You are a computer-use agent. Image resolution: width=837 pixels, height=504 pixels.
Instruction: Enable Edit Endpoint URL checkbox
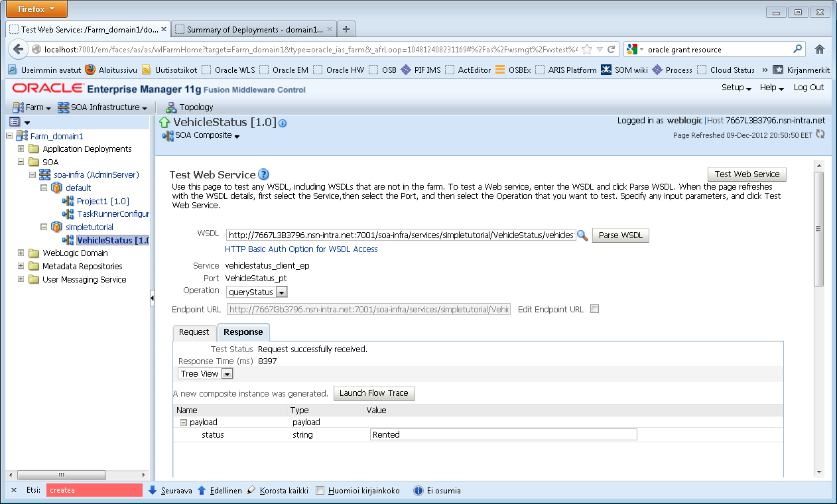coord(594,309)
